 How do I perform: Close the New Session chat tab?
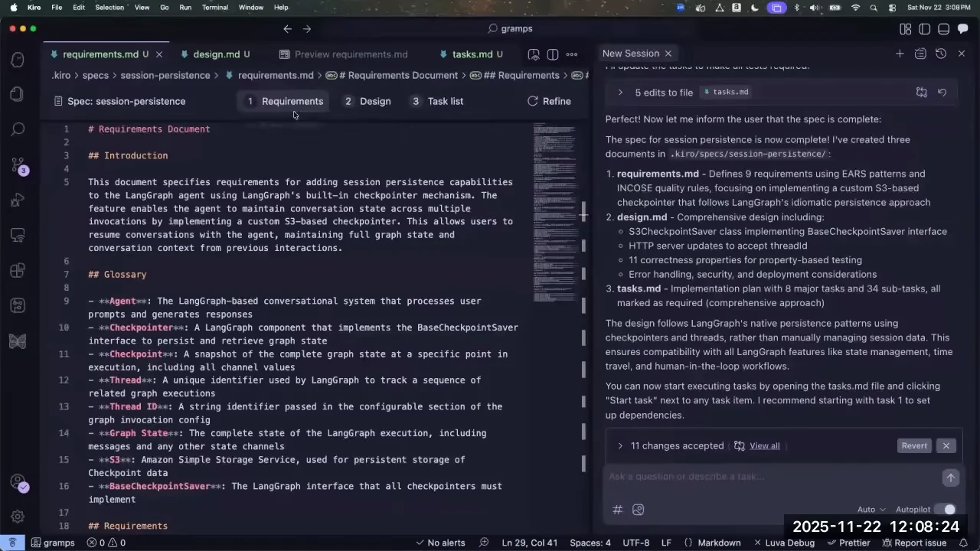coord(668,54)
